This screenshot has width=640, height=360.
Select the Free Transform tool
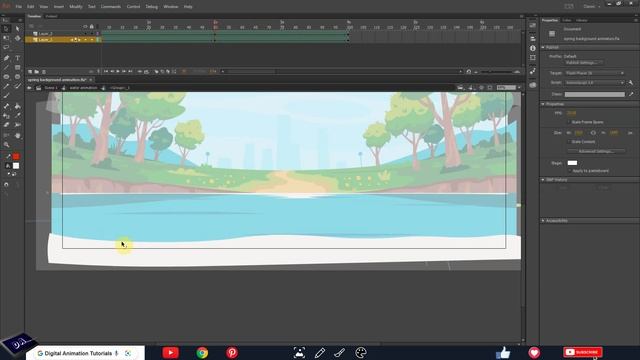point(6,38)
